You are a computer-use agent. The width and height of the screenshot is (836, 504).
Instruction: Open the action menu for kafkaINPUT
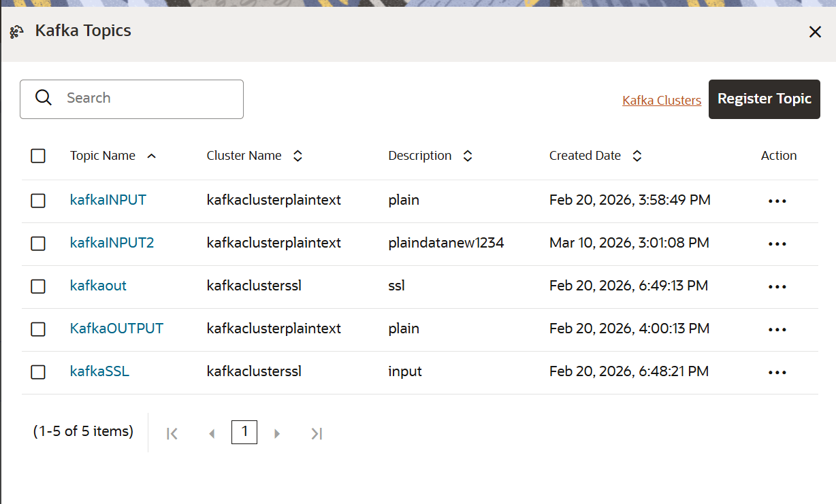tap(777, 200)
